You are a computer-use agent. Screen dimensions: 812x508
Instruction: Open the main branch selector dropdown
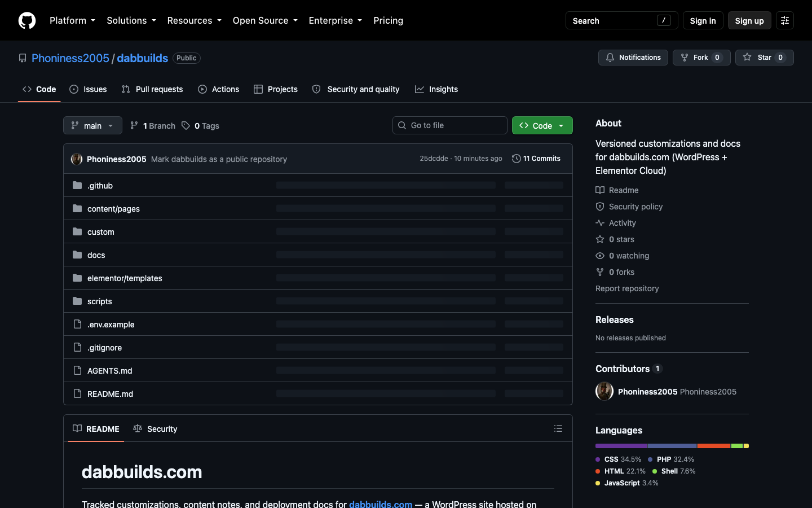click(92, 125)
